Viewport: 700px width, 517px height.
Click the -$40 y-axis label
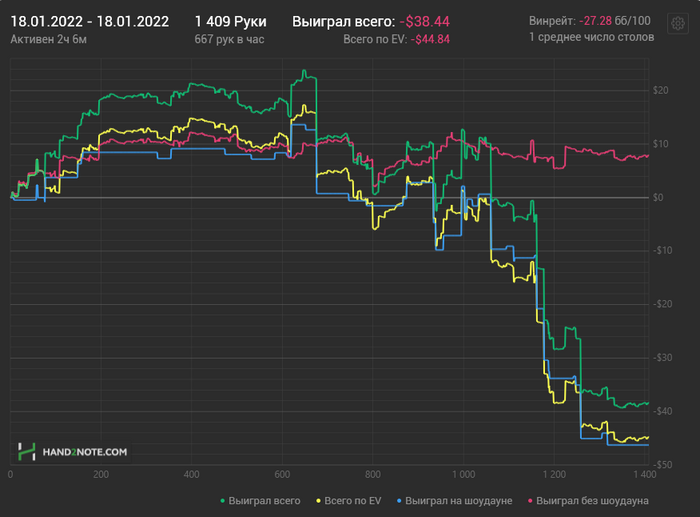coord(662,411)
